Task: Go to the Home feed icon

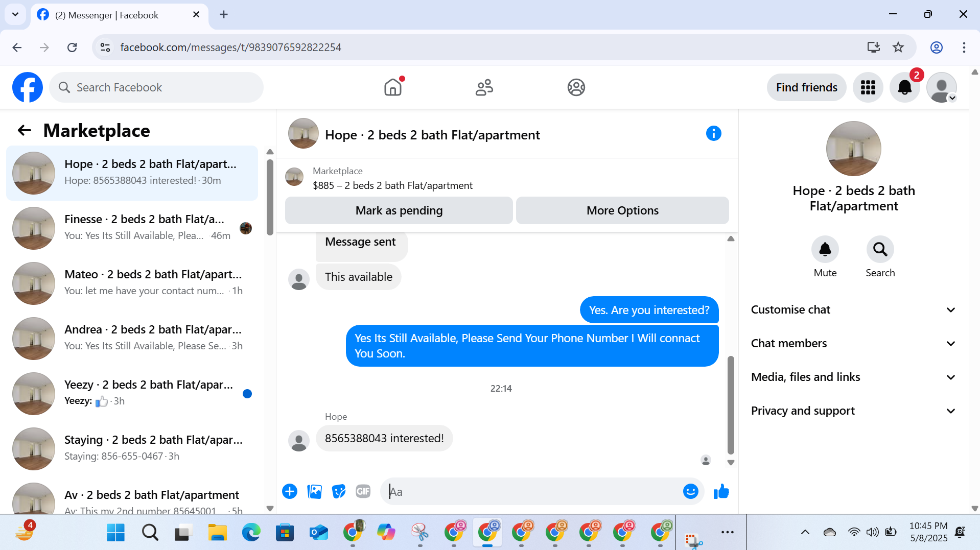Action: [393, 87]
